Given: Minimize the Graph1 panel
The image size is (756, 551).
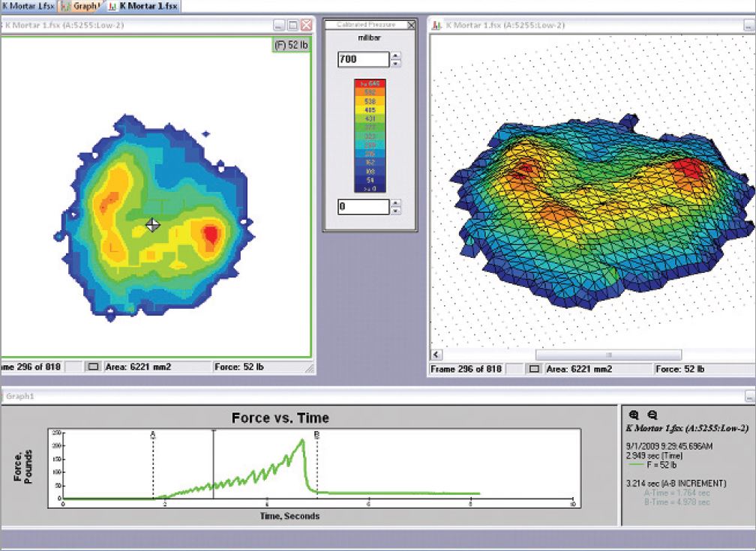Looking at the screenshot, I should [748, 395].
